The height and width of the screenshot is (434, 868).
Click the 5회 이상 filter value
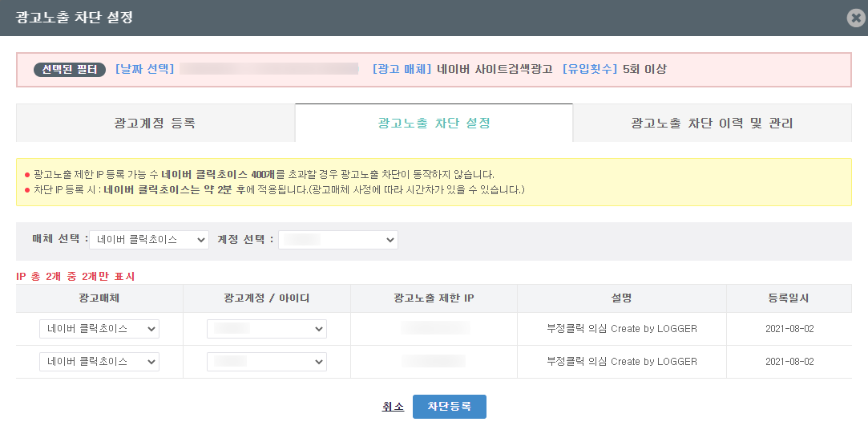pyautogui.click(x=644, y=69)
